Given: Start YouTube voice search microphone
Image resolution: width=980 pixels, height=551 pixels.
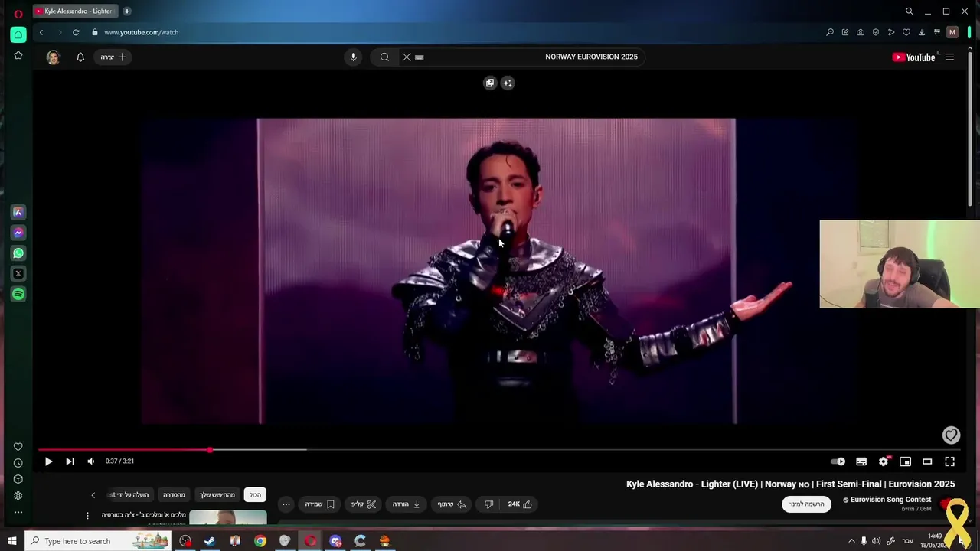Looking at the screenshot, I should click(x=353, y=57).
